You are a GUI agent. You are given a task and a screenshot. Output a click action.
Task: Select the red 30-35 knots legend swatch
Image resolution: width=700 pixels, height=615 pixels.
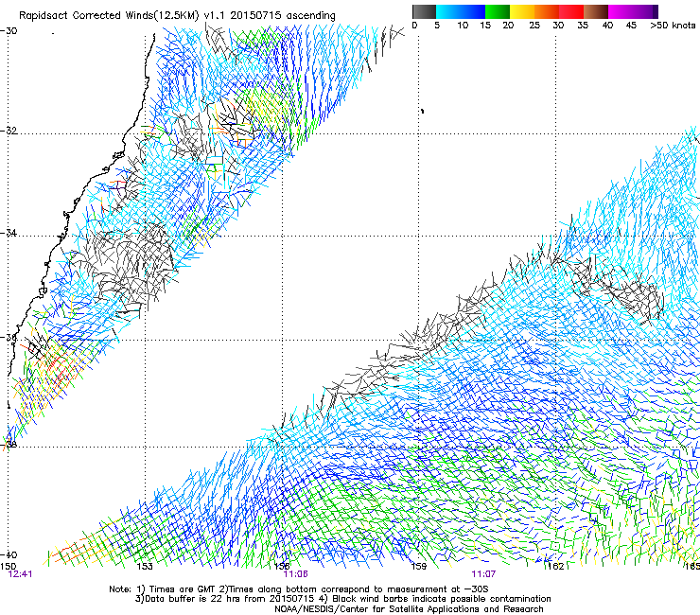[571, 11]
